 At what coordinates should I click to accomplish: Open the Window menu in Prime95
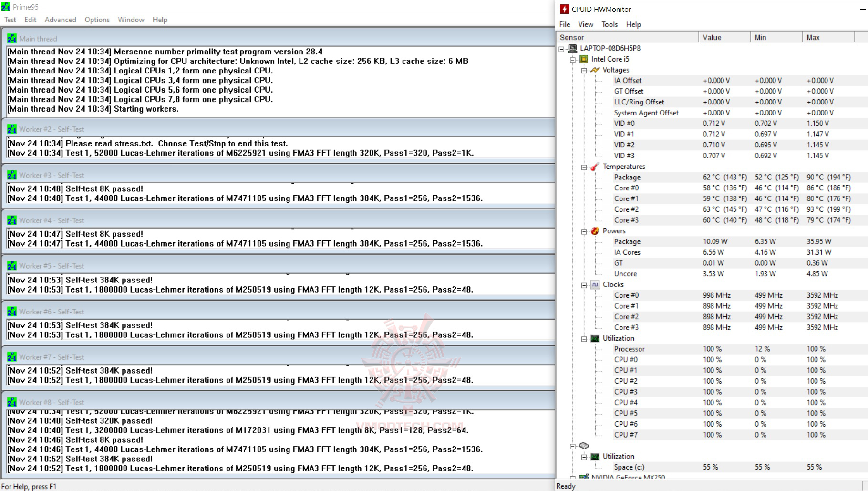tap(131, 20)
